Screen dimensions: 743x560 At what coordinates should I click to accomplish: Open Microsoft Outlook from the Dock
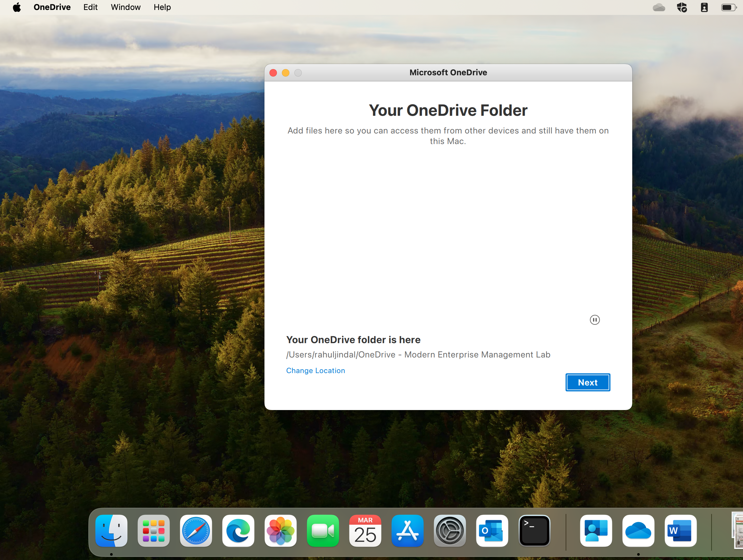click(x=492, y=531)
